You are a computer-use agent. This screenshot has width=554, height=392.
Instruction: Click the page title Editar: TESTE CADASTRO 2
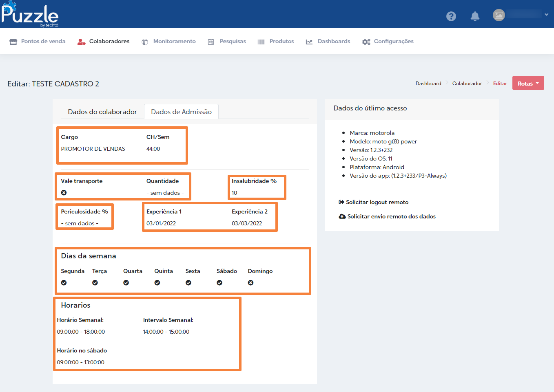tap(53, 84)
